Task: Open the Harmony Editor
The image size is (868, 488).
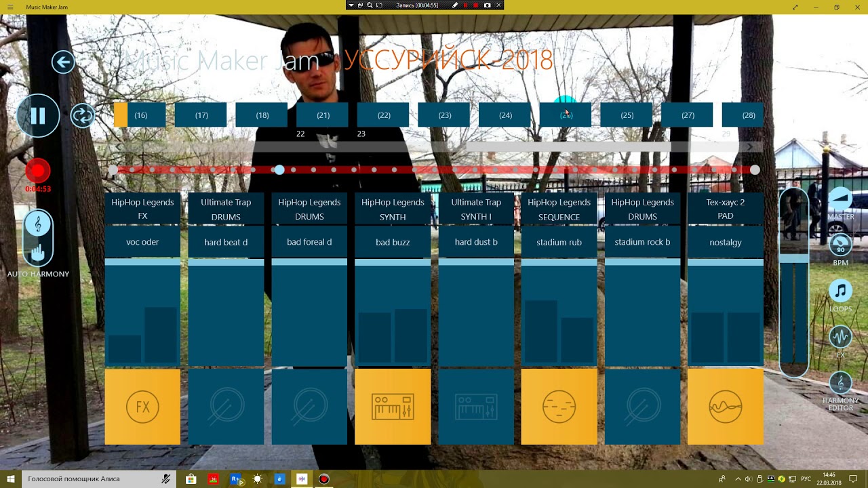Action: (x=841, y=384)
